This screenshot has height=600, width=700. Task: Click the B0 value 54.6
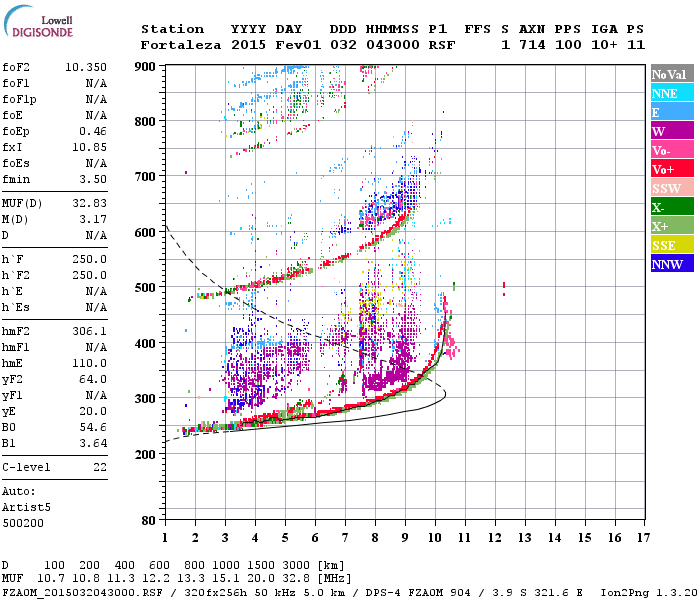(x=93, y=428)
